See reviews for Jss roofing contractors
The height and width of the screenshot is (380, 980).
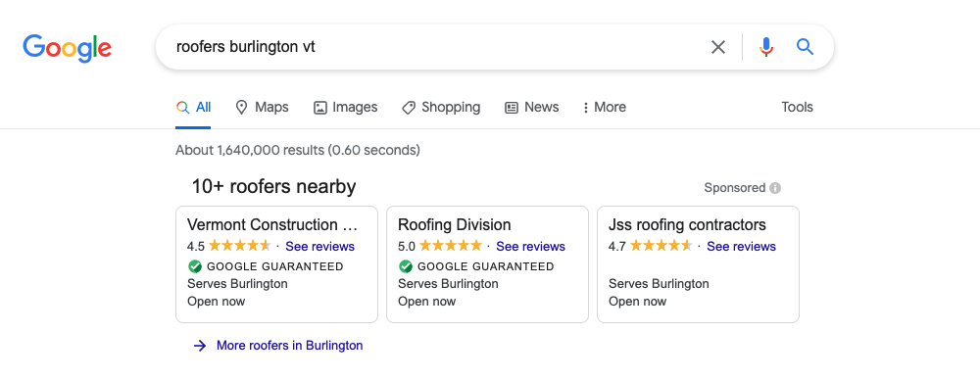(741, 246)
